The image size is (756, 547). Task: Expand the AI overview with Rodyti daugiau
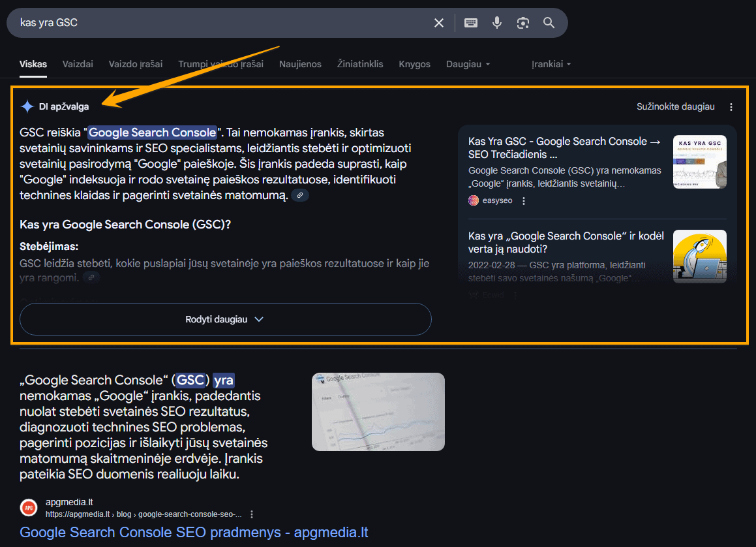click(x=225, y=319)
